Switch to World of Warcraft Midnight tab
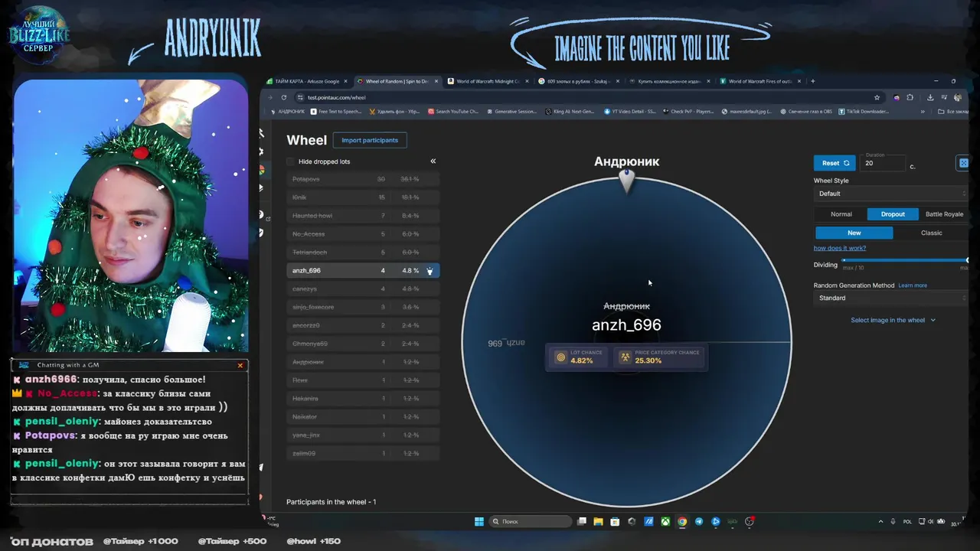The width and height of the screenshot is (980, 551). point(487,81)
